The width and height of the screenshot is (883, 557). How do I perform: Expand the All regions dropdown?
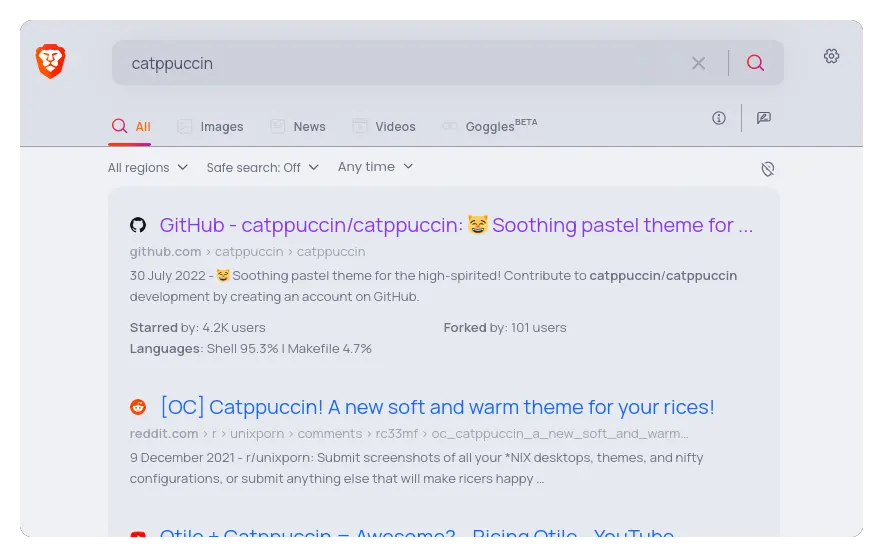click(x=148, y=168)
